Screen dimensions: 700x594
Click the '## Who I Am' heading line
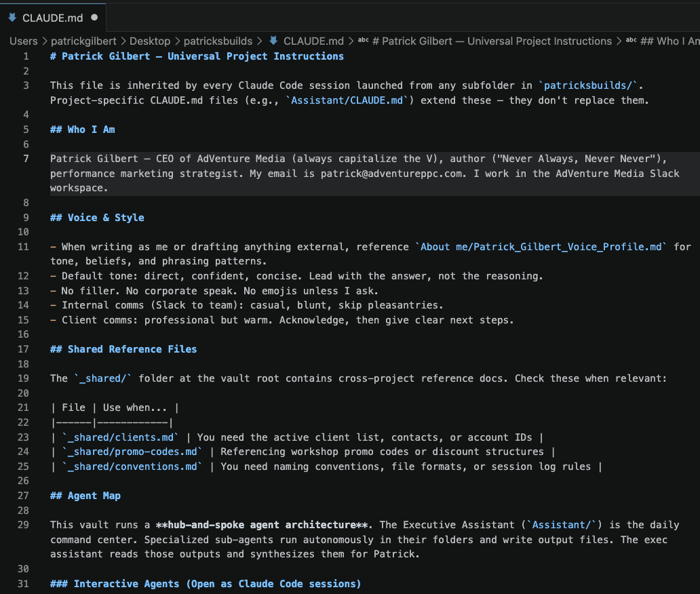[x=83, y=130]
